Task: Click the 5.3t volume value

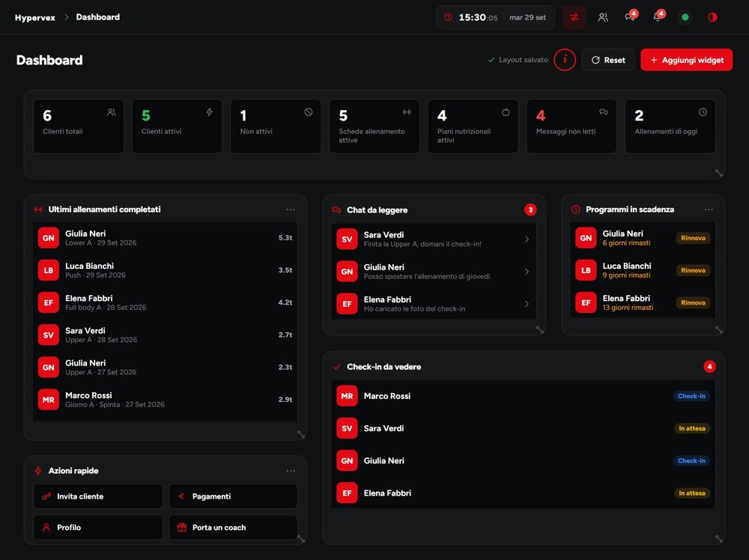Action: tap(285, 238)
